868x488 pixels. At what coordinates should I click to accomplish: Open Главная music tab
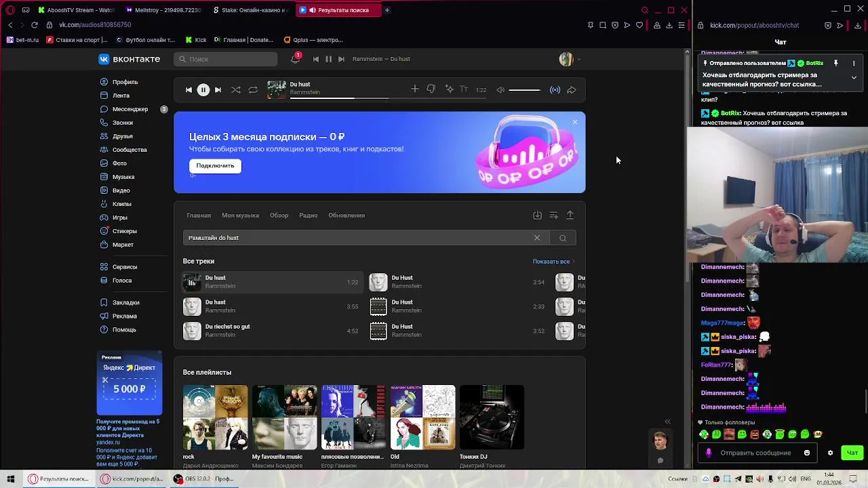199,216
